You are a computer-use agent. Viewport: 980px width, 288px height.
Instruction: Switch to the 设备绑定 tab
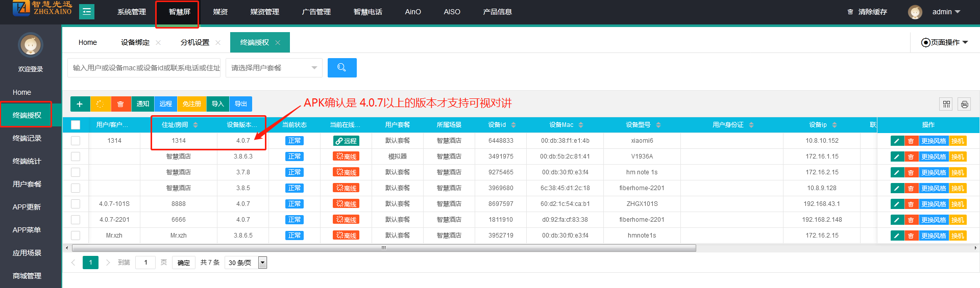click(x=135, y=42)
